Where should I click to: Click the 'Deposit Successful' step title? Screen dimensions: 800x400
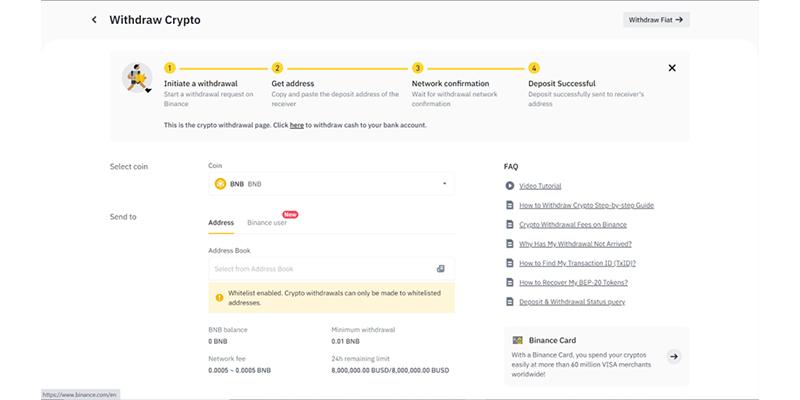pos(562,84)
